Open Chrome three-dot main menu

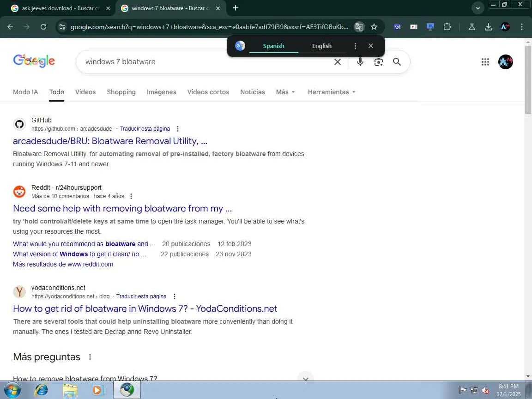pos(521,27)
